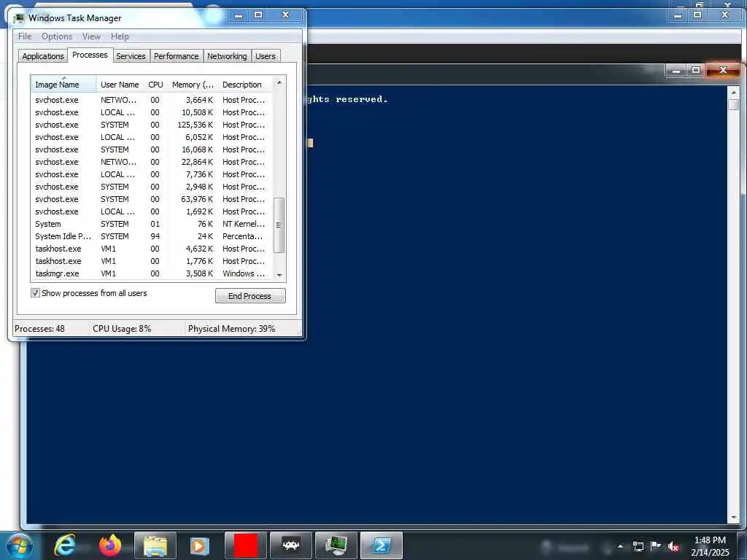The image size is (747, 560).
Task: Sort processes by Image Name column
Action: tap(64, 85)
